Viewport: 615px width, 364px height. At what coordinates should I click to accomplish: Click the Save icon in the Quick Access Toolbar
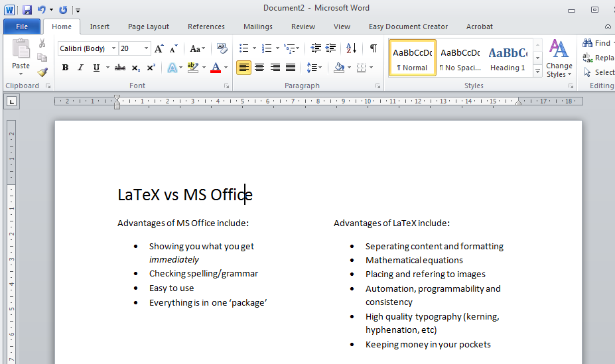(x=27, y=10)
